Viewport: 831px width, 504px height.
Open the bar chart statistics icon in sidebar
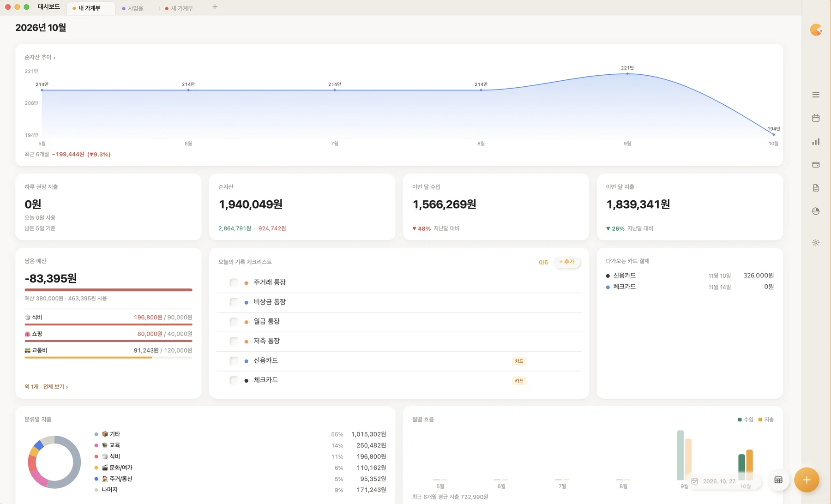click(x=816, y=142)
